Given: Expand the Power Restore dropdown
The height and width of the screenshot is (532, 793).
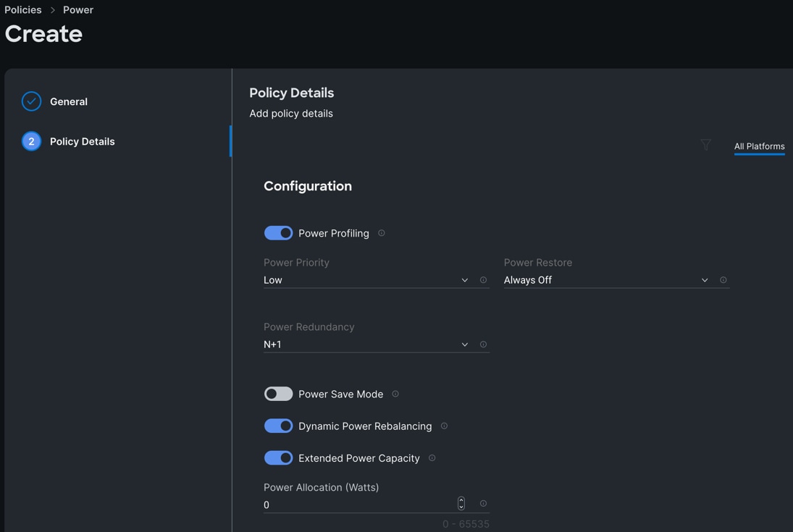Looking at the screenshot, I should (605, 280).
